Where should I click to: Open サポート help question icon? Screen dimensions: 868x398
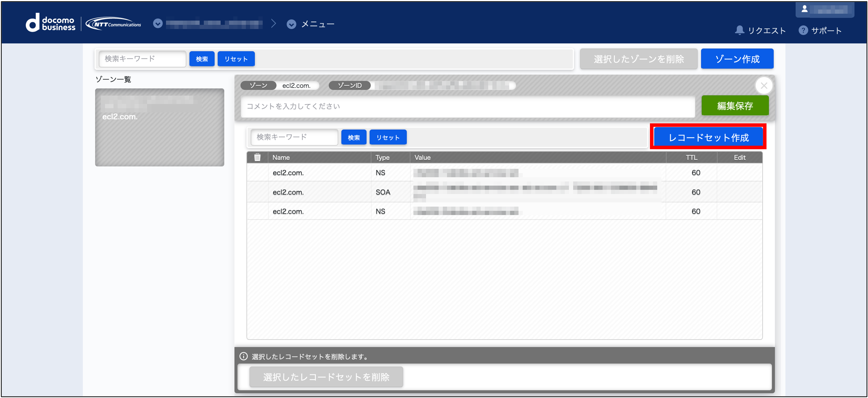[x=803, y=30]
